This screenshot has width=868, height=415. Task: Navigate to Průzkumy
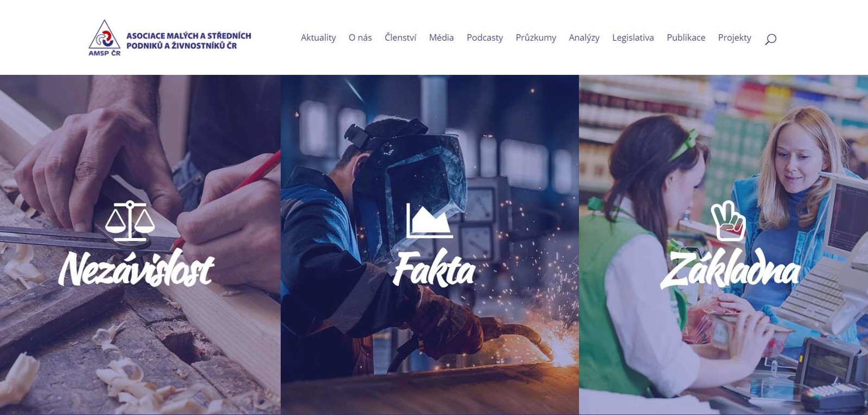[x=535, y=37]
